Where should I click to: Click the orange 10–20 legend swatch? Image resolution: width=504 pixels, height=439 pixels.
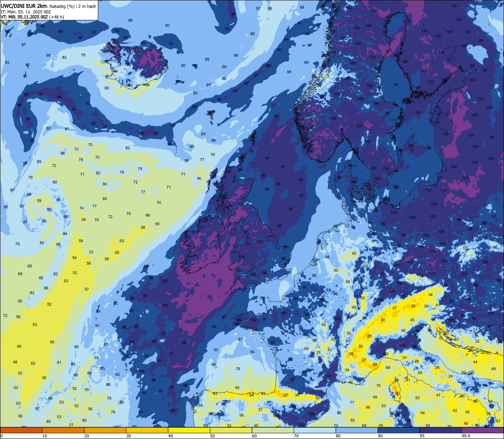pyautogui.click(x=63, y=430)
